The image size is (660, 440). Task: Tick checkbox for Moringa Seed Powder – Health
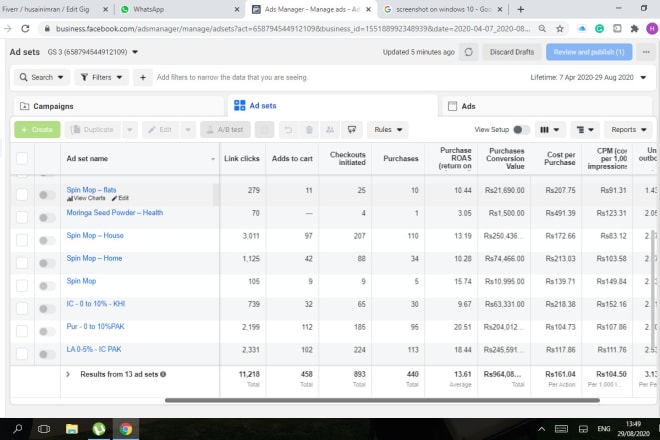coord(22,217)
